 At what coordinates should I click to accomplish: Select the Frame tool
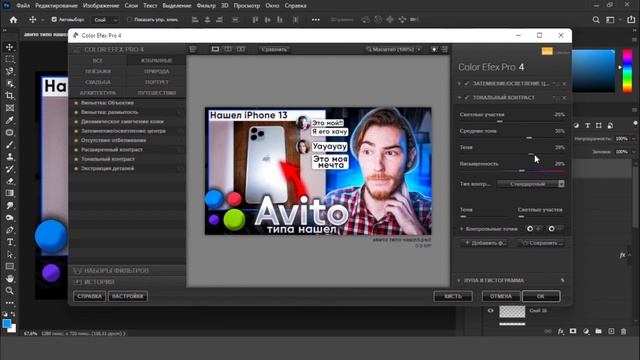tap(9, 108)
